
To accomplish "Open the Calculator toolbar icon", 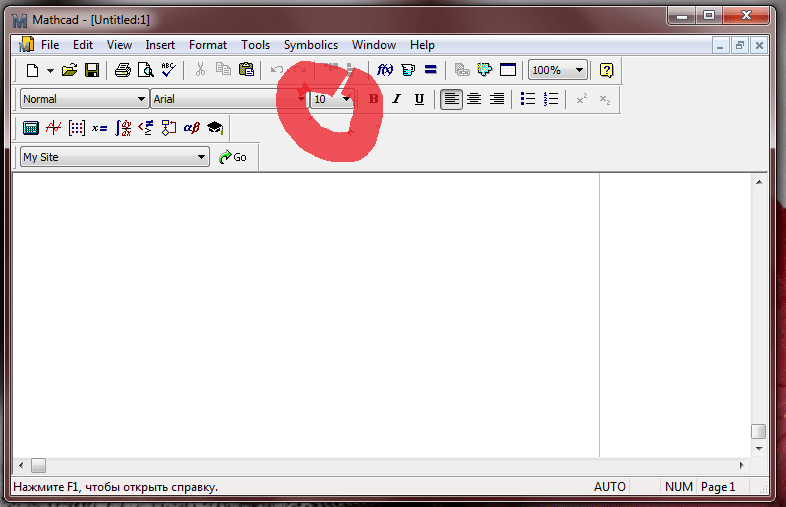I will click(x=31, y=128).
